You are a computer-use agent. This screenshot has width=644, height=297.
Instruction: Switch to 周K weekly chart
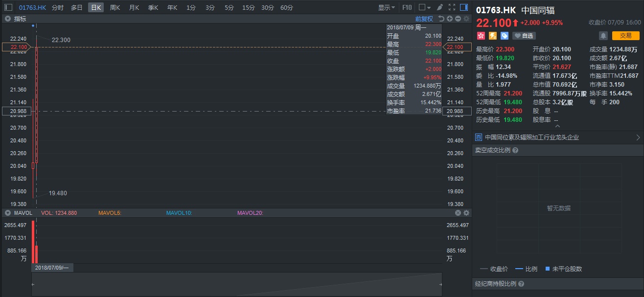click(115, 7)
